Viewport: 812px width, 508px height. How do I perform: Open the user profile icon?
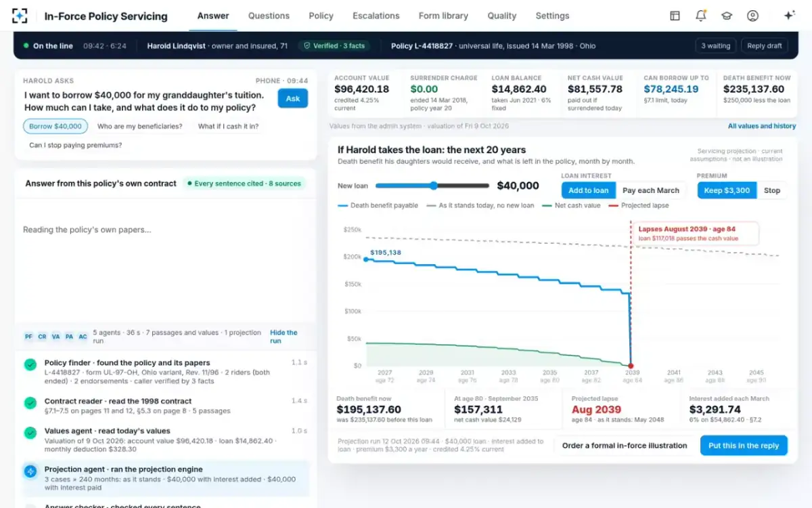click(x=752, y=16)
